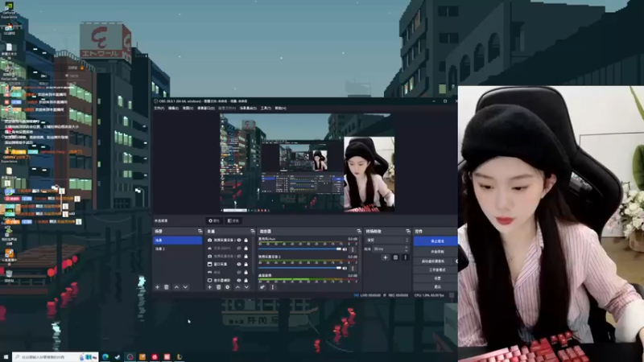The height and width of the screenshot is (362, 644).
Task: Click the Start Recording button
Action: (436, 252)
